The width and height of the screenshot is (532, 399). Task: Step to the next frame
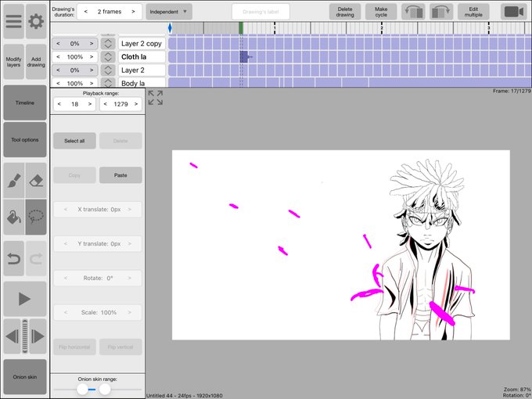click(38, 336)
